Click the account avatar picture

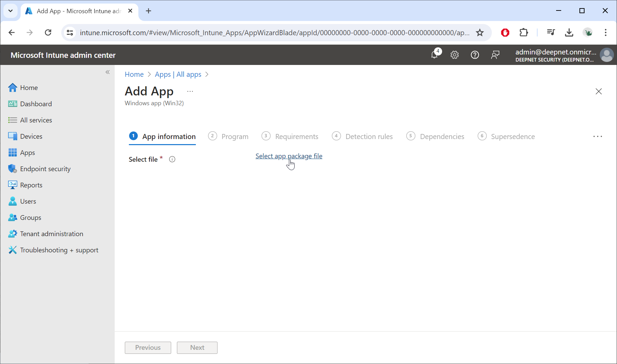point(607,55)
